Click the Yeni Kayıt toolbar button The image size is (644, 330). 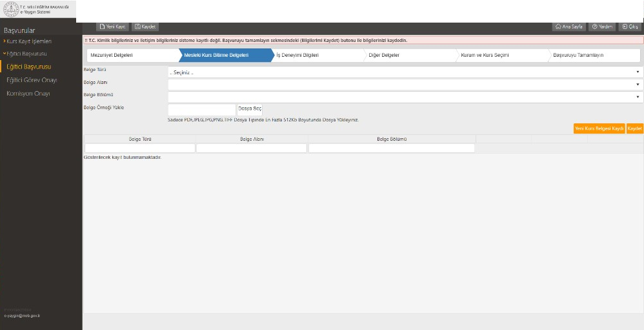pyautogui.click(x=112, y=26)
